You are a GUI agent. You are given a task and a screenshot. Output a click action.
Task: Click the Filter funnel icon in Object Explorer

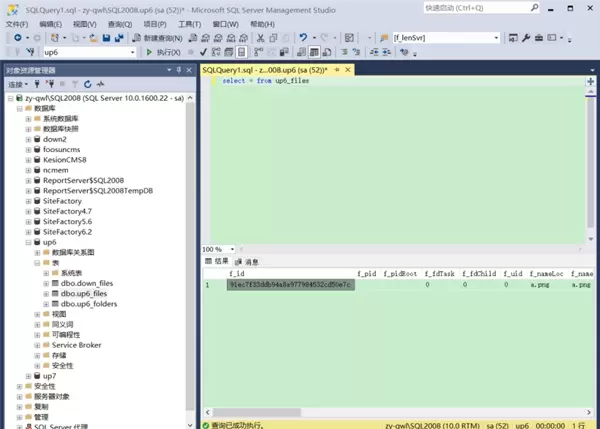pos(74,85)
